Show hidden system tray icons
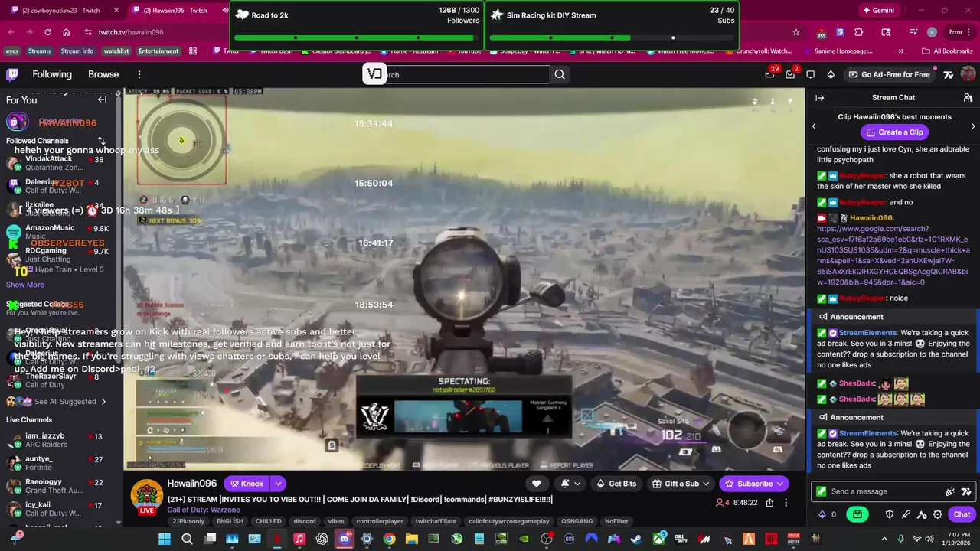980x551 pixels. (884, 539)
